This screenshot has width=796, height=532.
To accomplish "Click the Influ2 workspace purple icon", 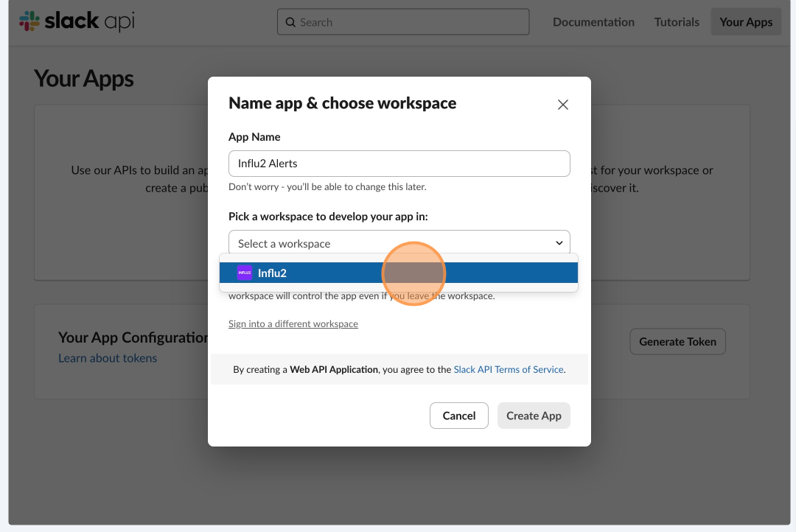I will click(x=245, y=273).
